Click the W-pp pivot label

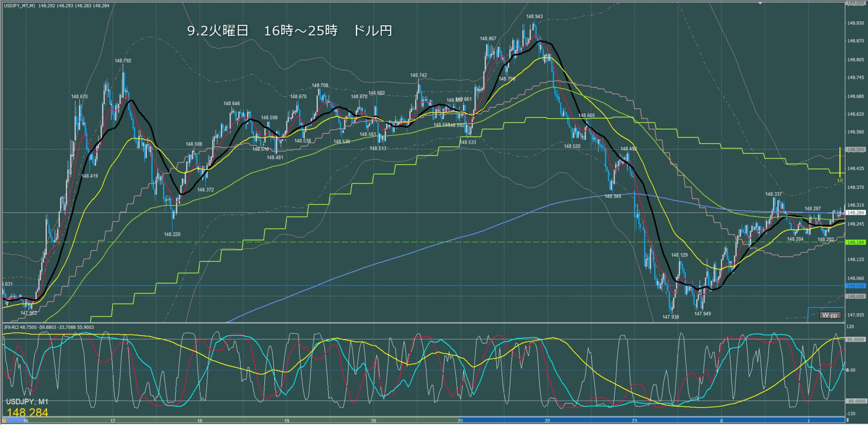point(830,315)
